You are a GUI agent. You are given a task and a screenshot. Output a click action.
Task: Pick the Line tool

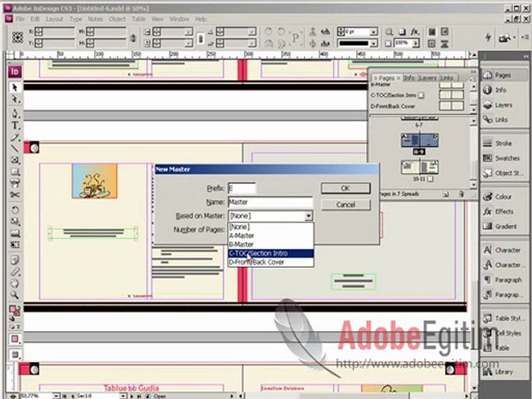(14, 149)
